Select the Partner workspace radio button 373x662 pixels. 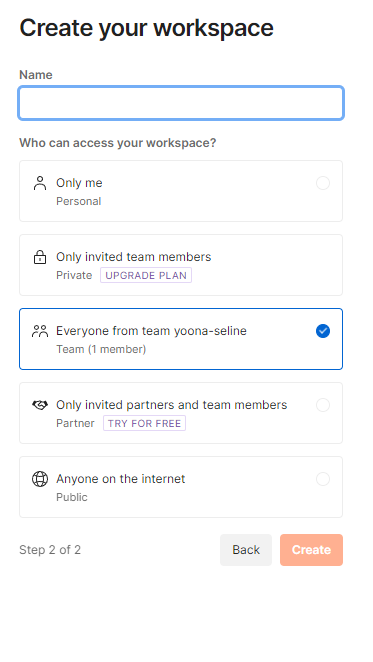pyautogui.click(x=323, y=405)
